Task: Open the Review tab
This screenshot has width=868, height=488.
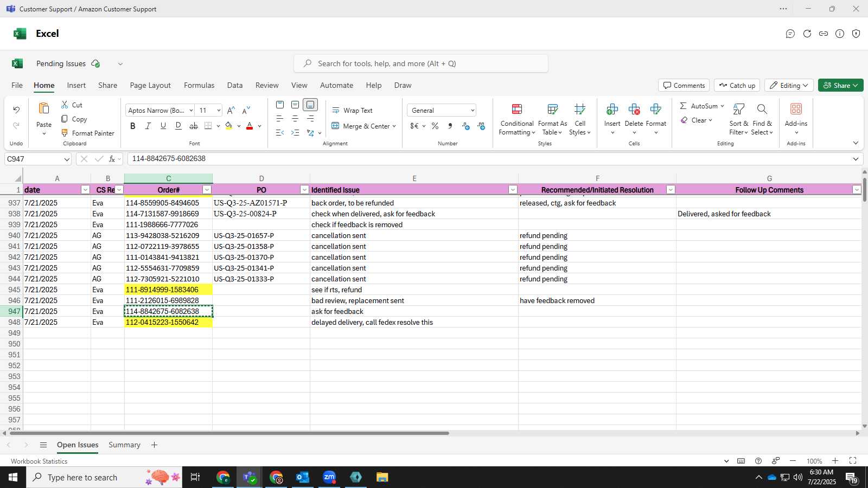Action: [x=267, y=86]
